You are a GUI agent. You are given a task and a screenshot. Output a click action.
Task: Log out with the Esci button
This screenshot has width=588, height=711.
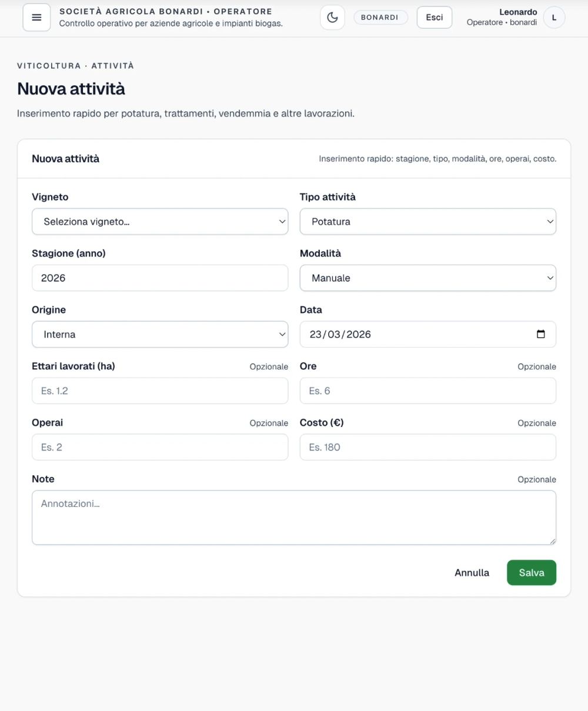click(435, 18)
